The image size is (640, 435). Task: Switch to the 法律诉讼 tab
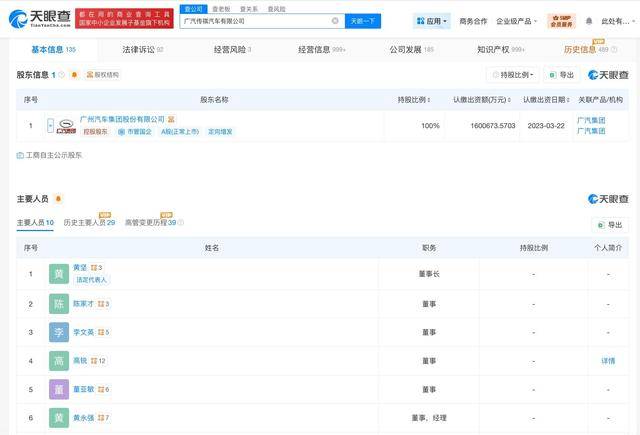(x=142, y=49)
